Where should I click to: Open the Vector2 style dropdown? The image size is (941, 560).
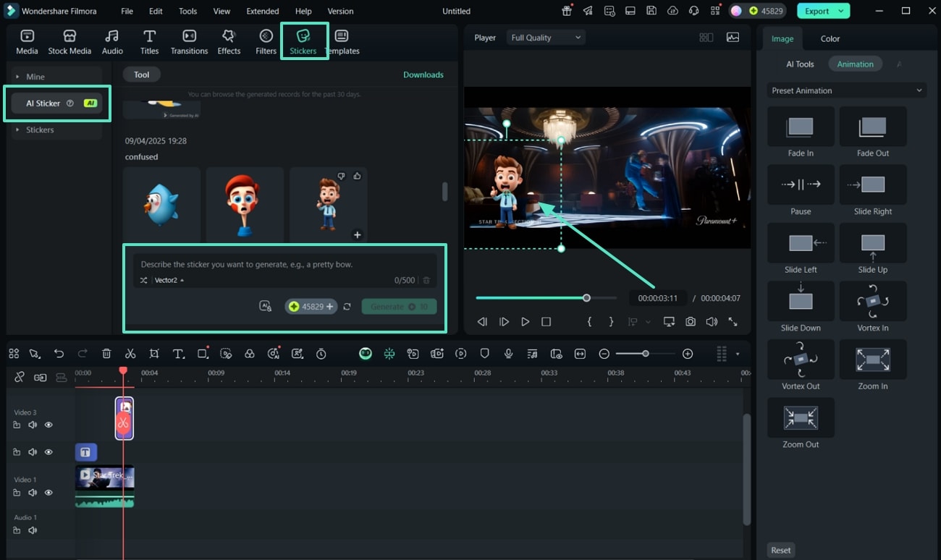(169, 280)
